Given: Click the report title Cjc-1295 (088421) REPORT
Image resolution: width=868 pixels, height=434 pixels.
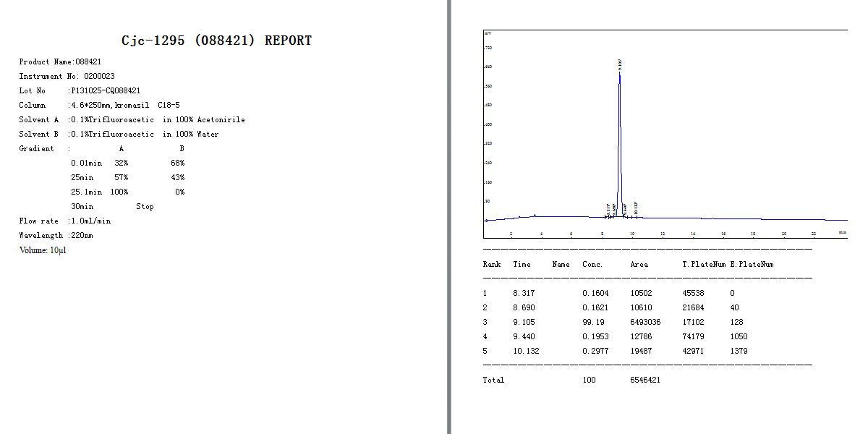Looking at the screenshot, I should pos(217,41).
